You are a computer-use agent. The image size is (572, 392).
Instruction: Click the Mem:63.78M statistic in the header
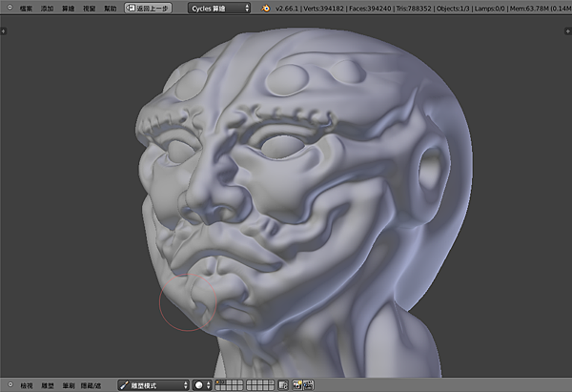pos(529,8)
